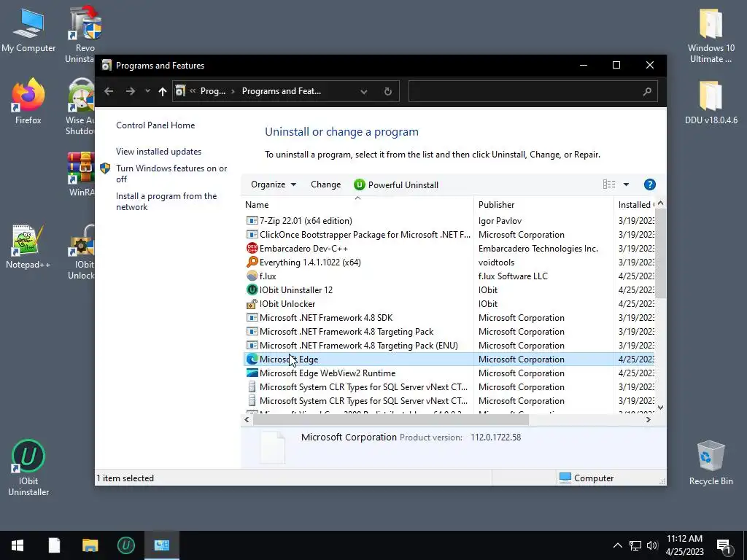Open View installed updates link

[158, 152]
